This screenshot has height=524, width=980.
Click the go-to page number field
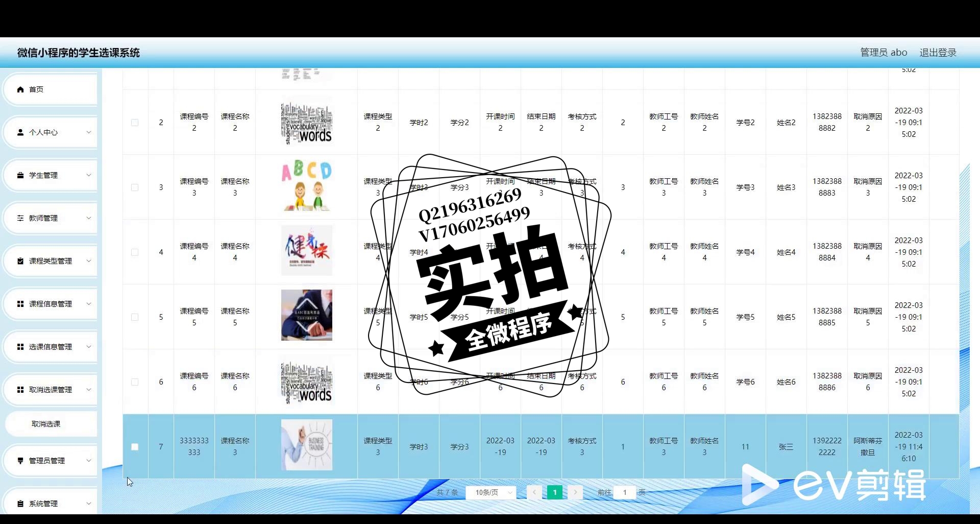(625, 492)
